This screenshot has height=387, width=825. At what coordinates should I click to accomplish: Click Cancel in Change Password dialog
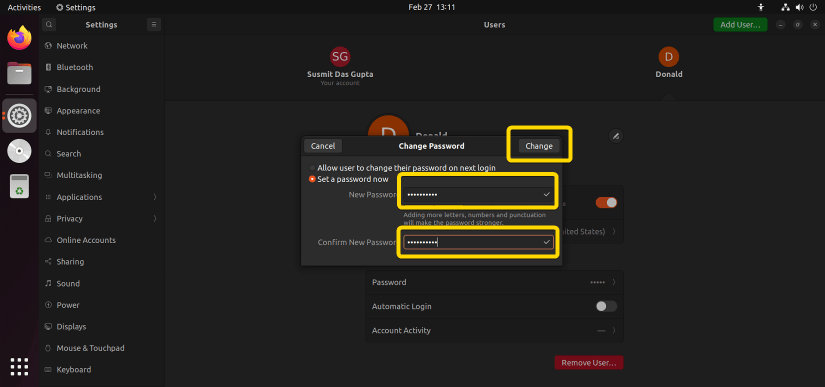[323, 146]
